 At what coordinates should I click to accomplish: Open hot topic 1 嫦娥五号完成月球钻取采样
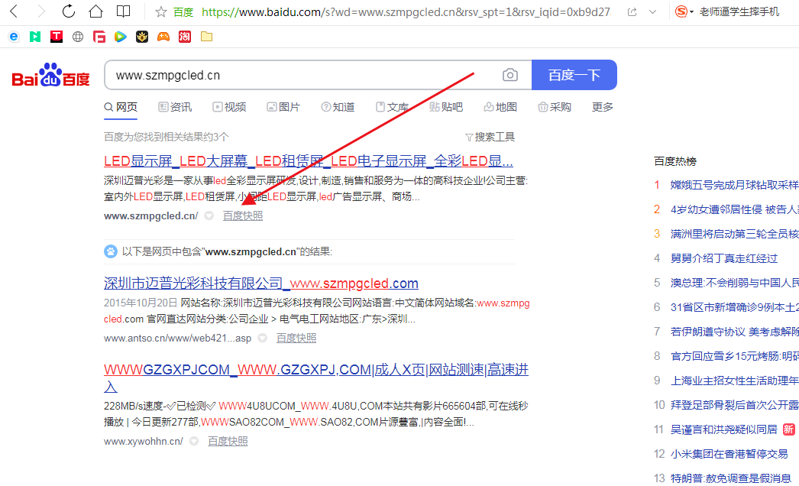coord(734,185)
